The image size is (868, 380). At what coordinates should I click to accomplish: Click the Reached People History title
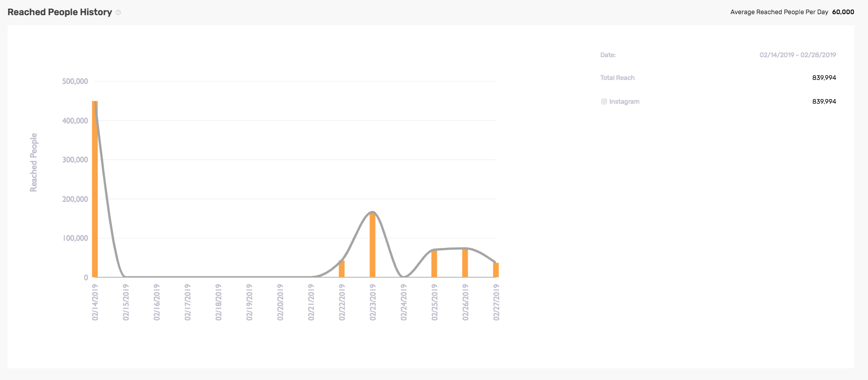60,12
